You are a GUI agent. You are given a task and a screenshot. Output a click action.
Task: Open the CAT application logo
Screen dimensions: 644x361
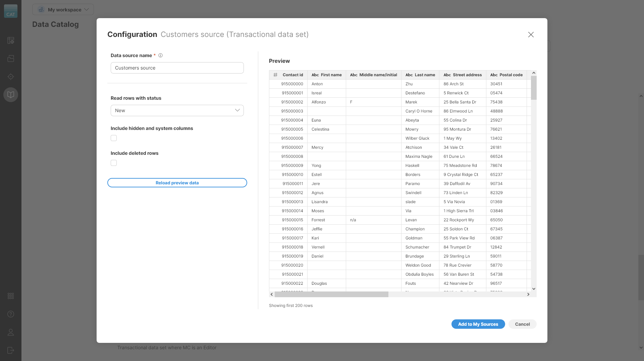click(x=11, y=11)
